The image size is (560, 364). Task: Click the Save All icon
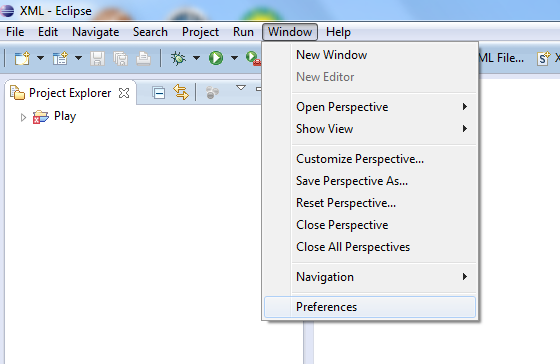click(x=120, y=58)
